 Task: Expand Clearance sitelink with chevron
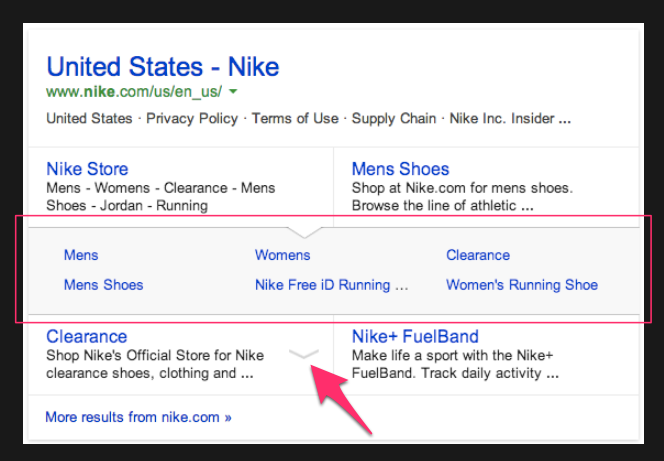click(x=304, y=354)
